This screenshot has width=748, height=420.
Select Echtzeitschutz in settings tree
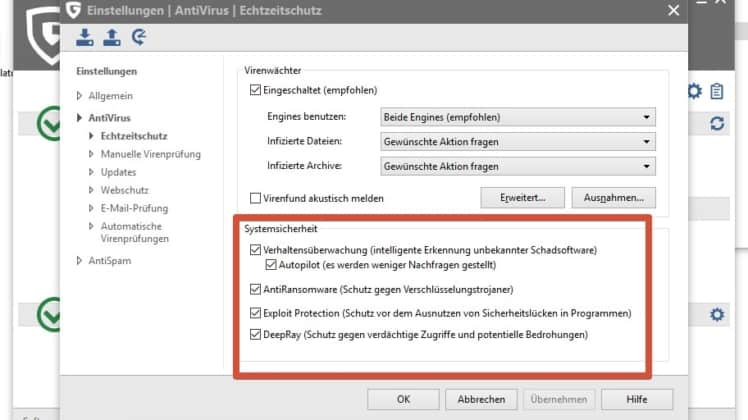134,136
